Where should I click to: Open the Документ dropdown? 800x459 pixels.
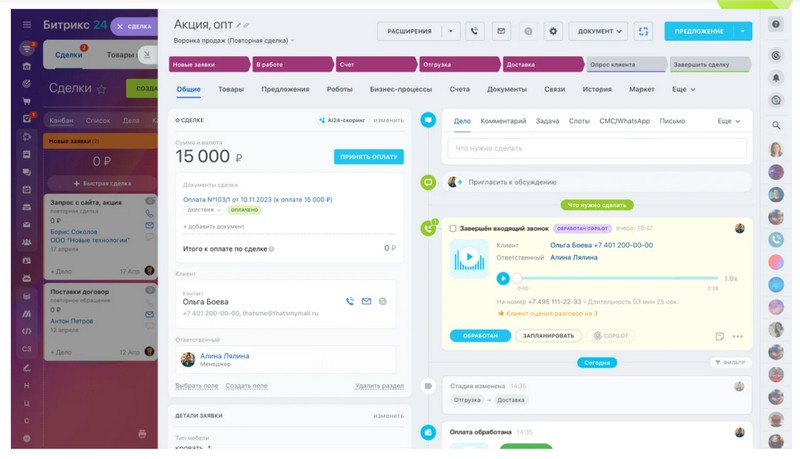pyautogui.click(x=598, y=32)
